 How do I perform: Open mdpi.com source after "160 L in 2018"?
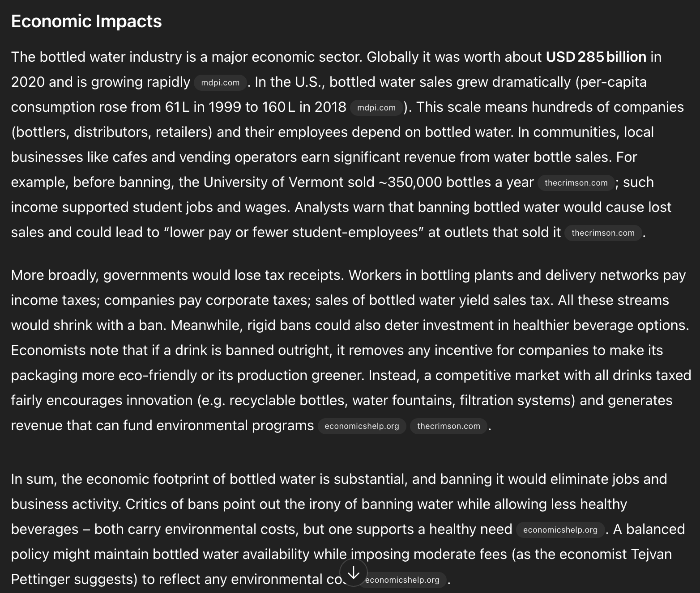[376, 108]
